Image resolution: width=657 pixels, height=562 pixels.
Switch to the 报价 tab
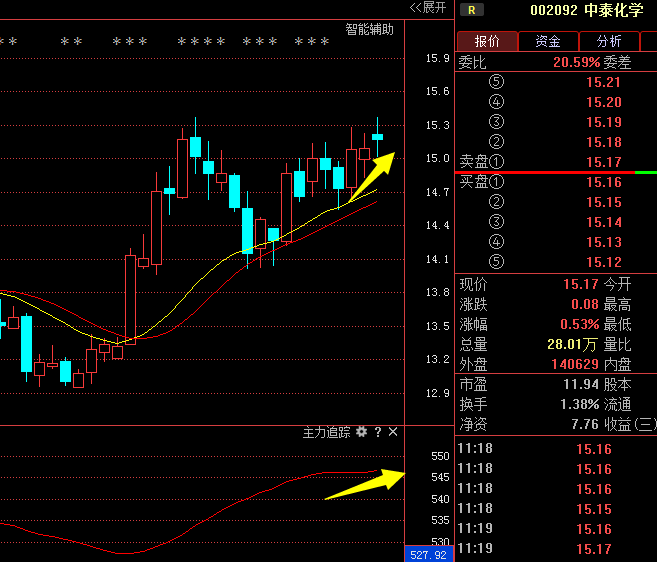click(x=487, y=41)
